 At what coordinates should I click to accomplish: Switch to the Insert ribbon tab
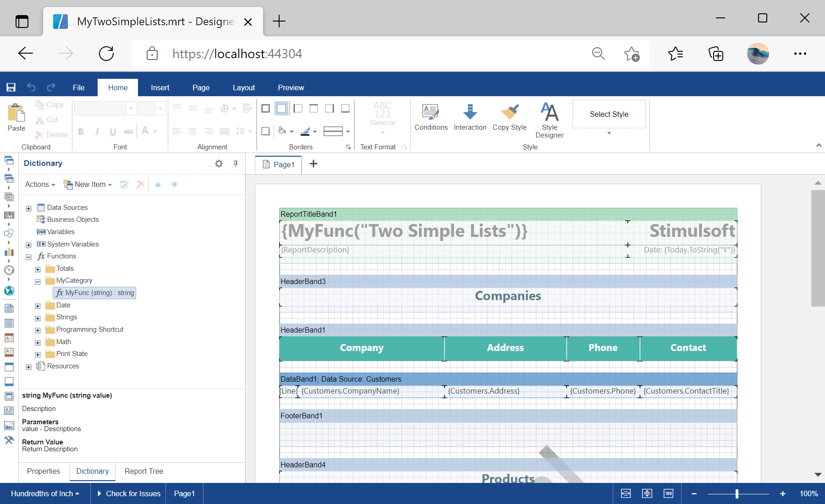pyautogui.click(x=160, y=88)
